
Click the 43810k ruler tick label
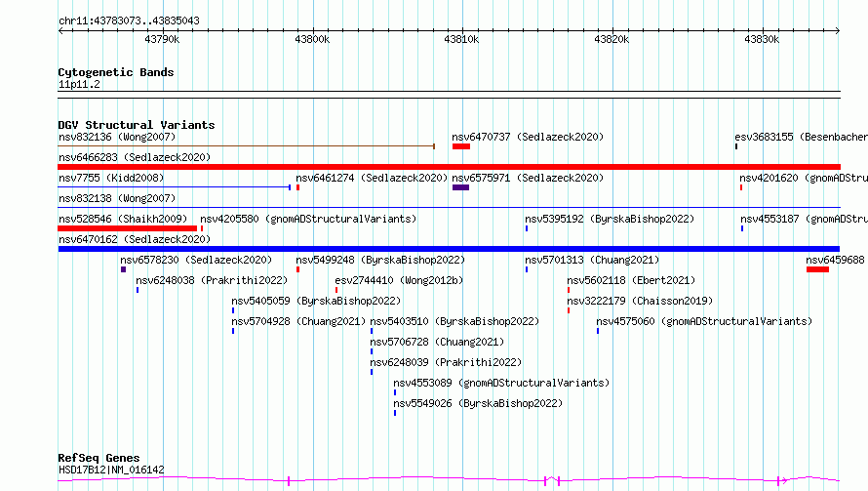tap(461, 39)
